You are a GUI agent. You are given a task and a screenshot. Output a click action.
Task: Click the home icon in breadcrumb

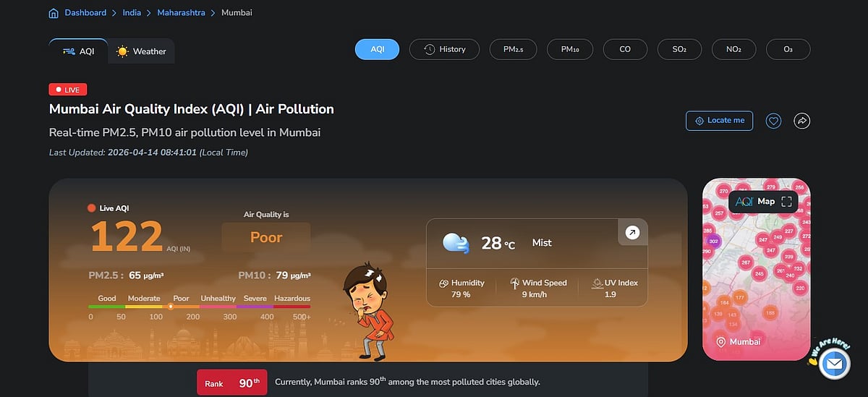coord(54,13)
